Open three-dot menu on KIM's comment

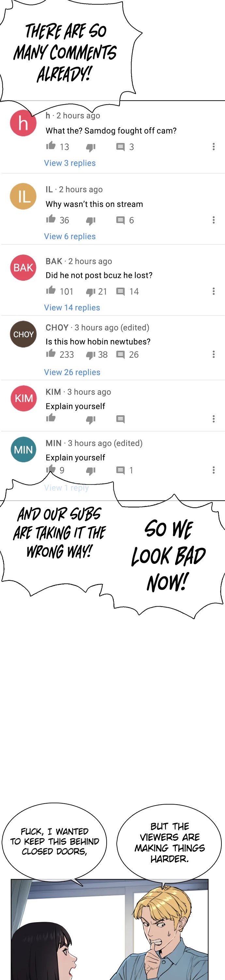(214, 419)
